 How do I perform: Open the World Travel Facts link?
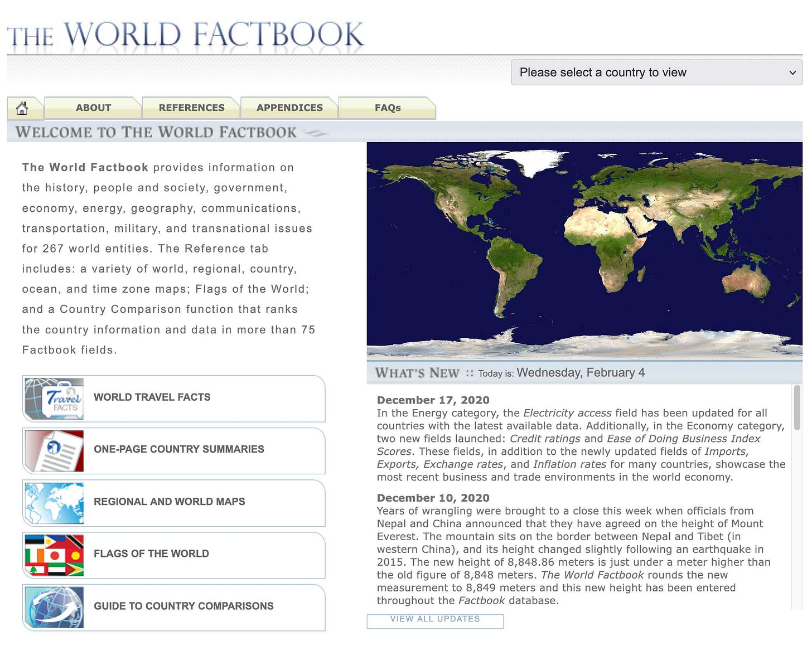[152, 397]
